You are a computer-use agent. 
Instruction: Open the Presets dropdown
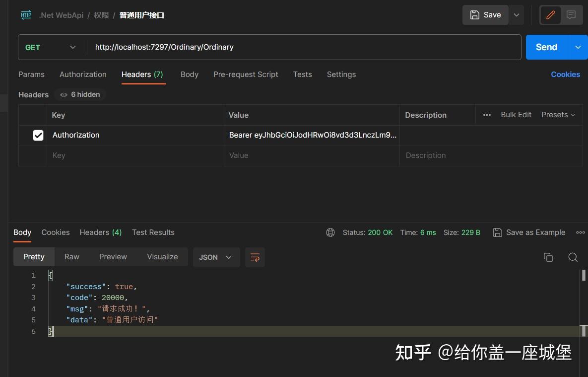(558, 115)
